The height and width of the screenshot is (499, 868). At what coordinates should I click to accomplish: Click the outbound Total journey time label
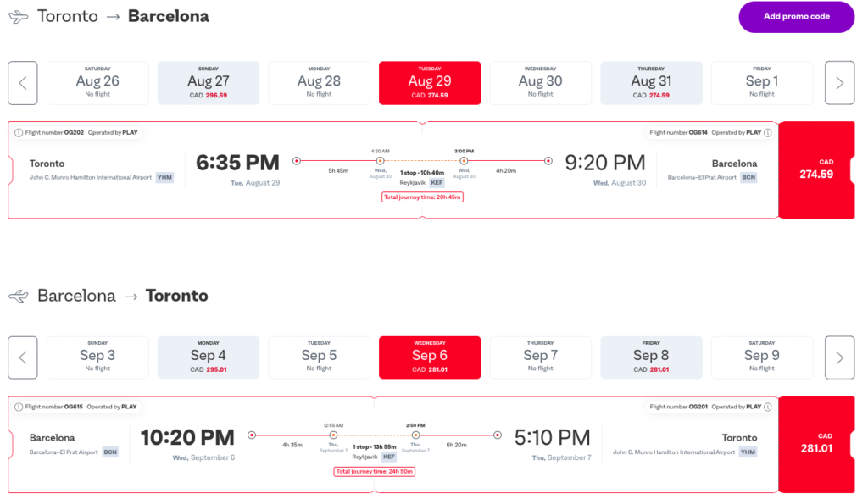pos(422,197)
